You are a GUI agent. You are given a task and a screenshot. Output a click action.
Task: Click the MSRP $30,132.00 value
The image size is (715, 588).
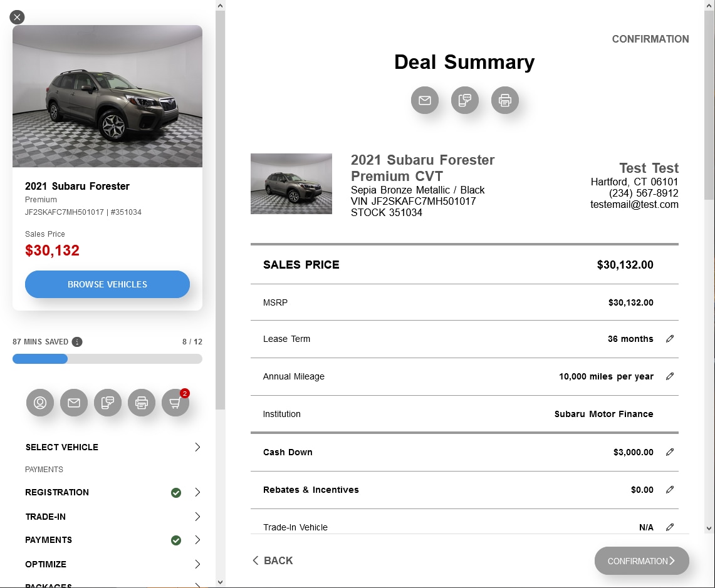(x=630, y=302)
